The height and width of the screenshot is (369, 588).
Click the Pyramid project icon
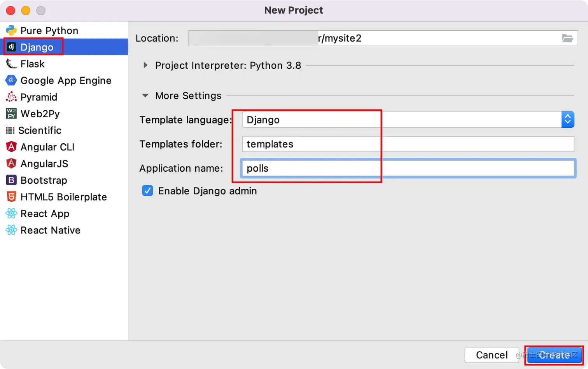point(11,97)
